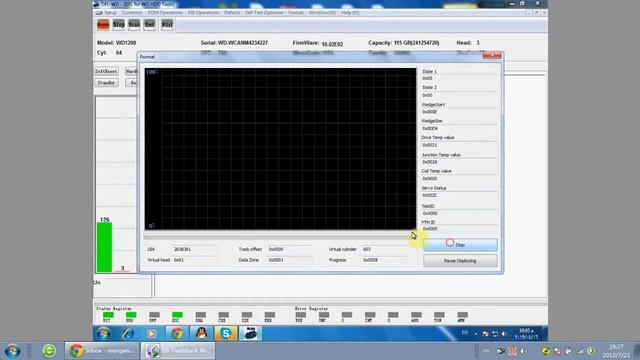Switch to the BB FlashBack taskbar window
The width and height of the screenshot is (640, 360).
[x=178, y=351]
